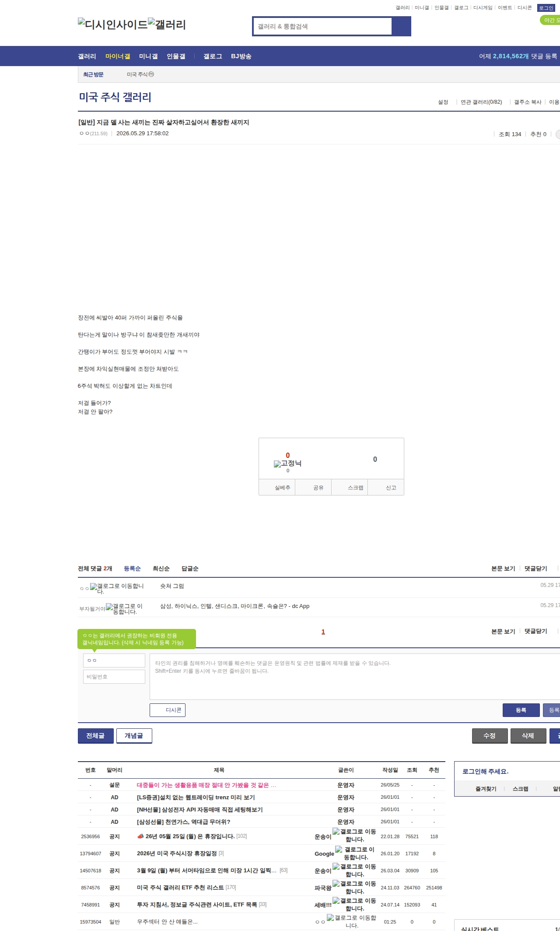The width and height of the screenshot is (560, 931).
Task: Click upper 본문 보기 above the comments
Action: [x=503, y=568]
